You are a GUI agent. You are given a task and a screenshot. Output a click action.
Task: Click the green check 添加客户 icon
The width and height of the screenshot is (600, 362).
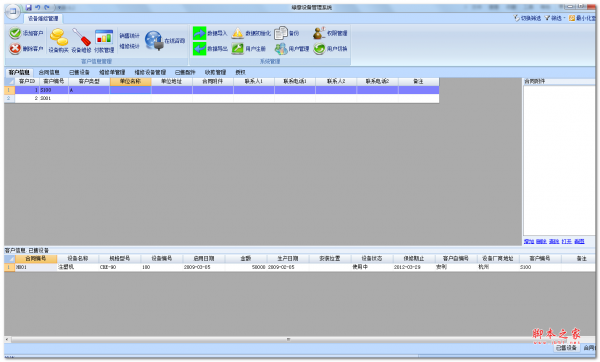click(x=15, y=33)
